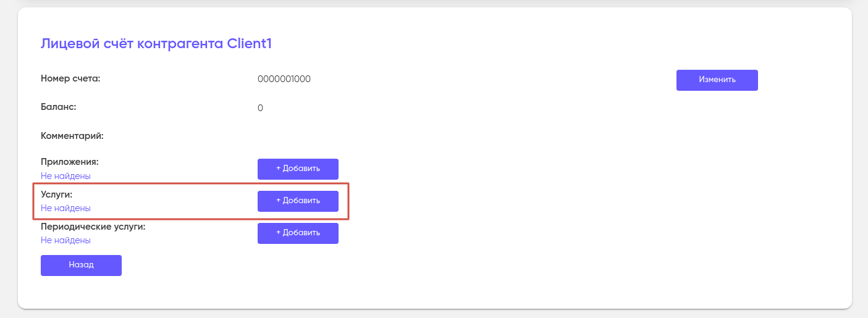Click the Комментарий label

(x=72, y=135)
